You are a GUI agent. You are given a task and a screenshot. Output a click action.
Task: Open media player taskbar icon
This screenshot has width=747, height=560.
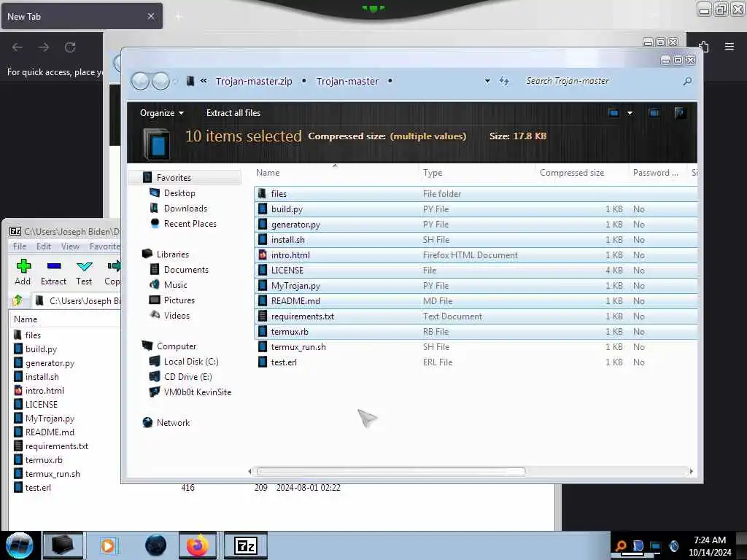tap(108, 545)
